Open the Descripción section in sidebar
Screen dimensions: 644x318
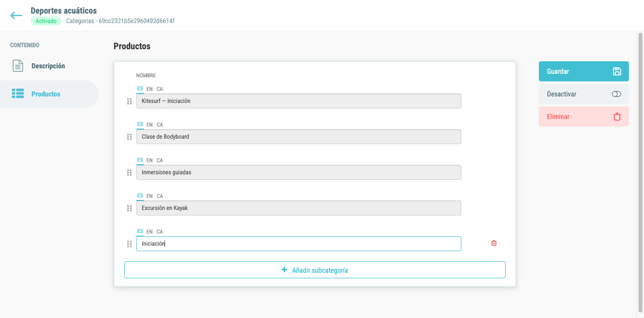[x=49, y=66]
